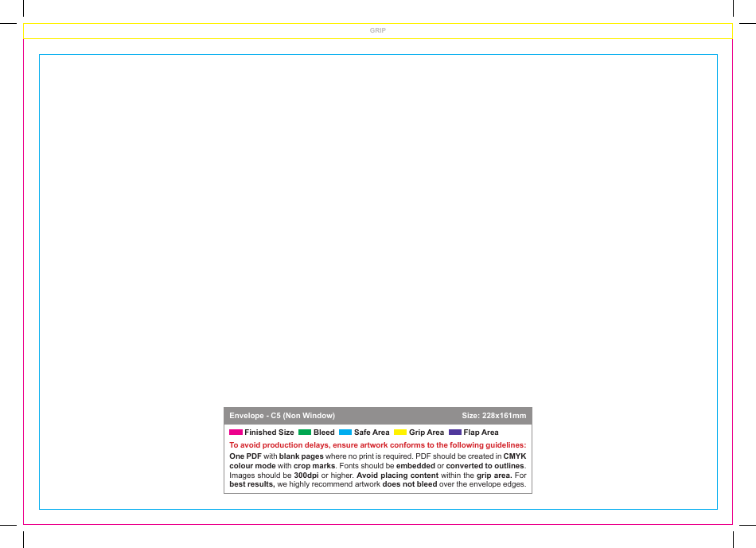
Task: Click the Safe Area legend text
Action: [x=371, y=432]
